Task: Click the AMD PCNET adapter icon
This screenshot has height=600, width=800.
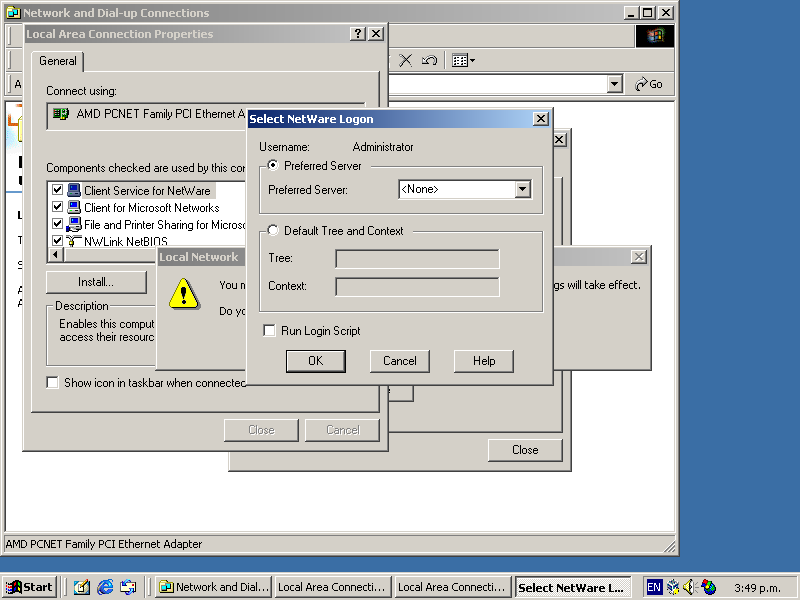Action: coord(61,114)
